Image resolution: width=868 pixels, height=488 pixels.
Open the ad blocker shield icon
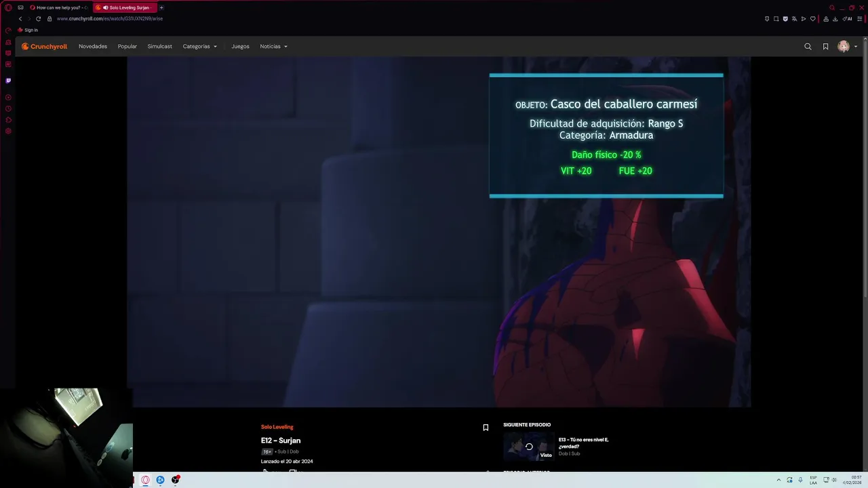pyautogui.click(x=785, y=19)
